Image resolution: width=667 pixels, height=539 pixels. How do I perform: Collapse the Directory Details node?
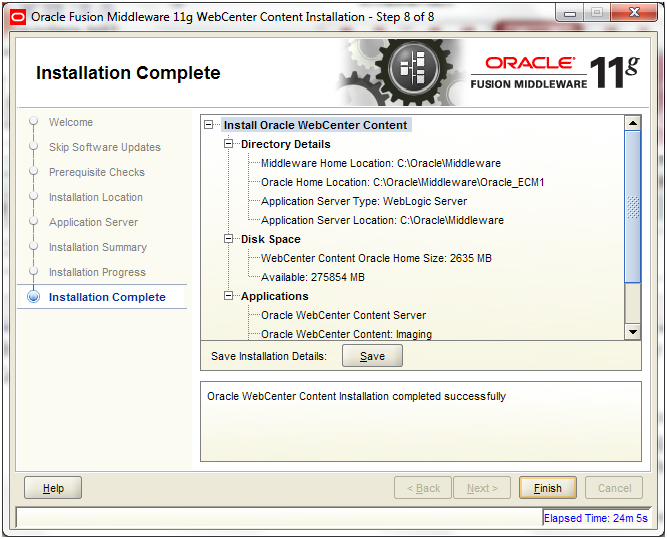click(229, 144)
